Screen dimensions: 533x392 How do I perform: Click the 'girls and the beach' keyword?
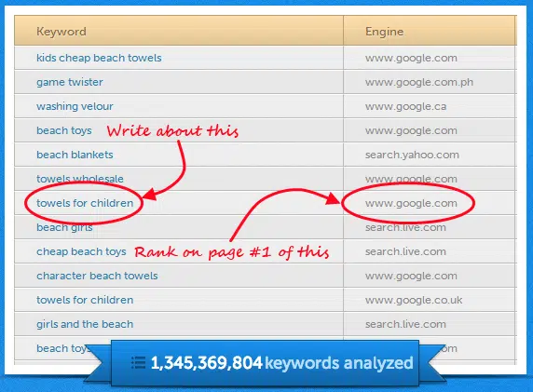(85, 324)
